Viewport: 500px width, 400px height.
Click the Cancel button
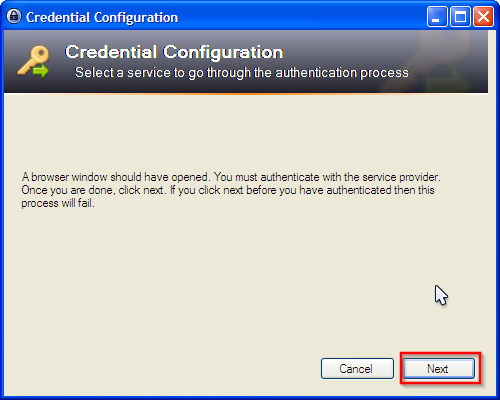point(357,368)
